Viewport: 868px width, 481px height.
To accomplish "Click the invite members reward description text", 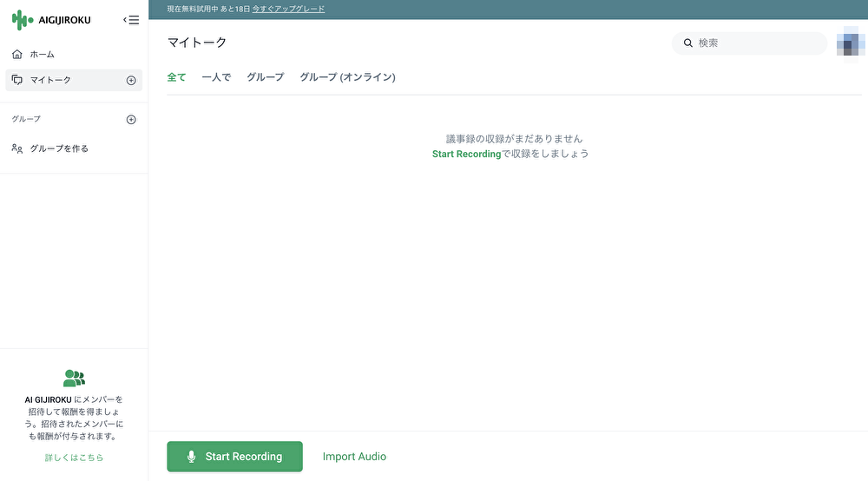I will pyautogui.click(x=74, y=418).
